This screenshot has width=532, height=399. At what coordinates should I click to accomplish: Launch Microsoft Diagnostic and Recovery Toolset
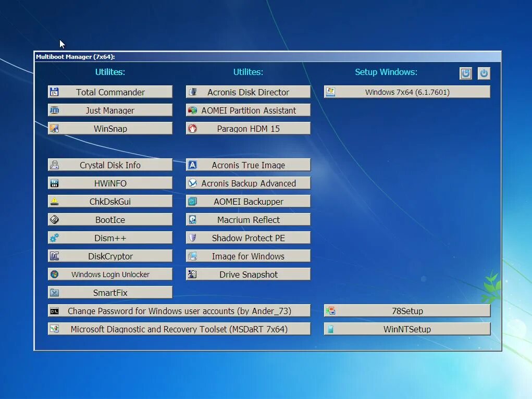pyautogui.click(x=179, y=329)
